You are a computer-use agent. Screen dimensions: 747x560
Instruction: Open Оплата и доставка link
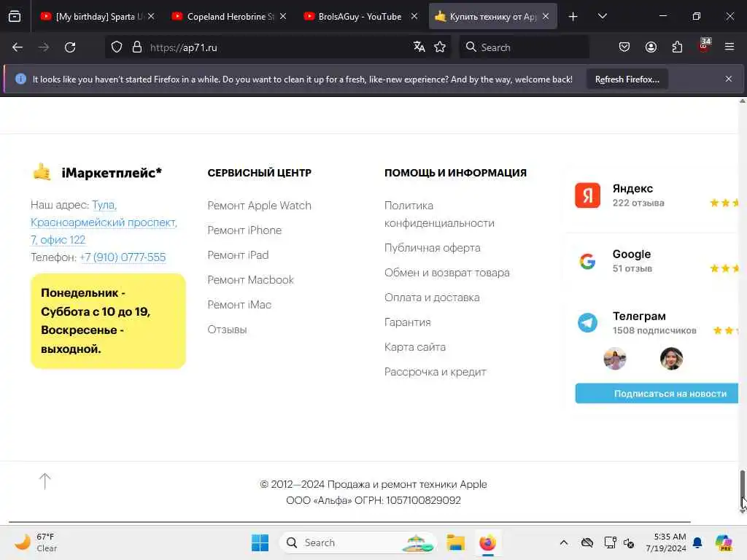432,297
